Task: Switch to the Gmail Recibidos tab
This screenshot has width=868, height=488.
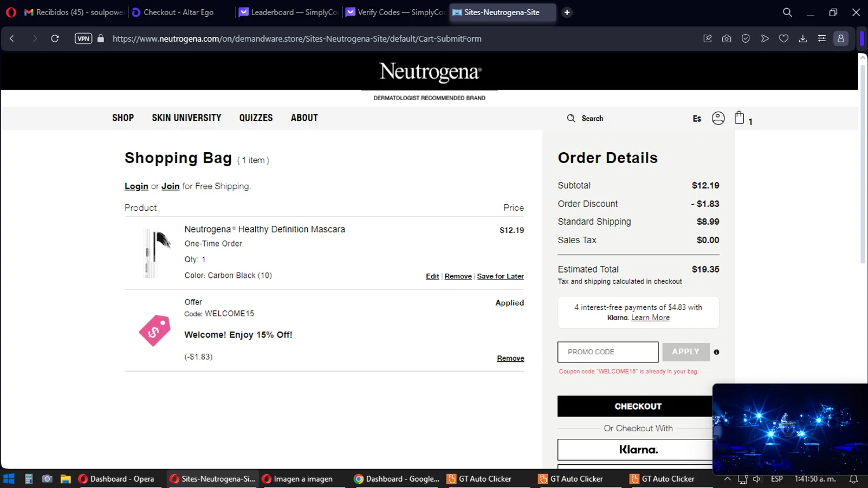Action: [74, 12]
